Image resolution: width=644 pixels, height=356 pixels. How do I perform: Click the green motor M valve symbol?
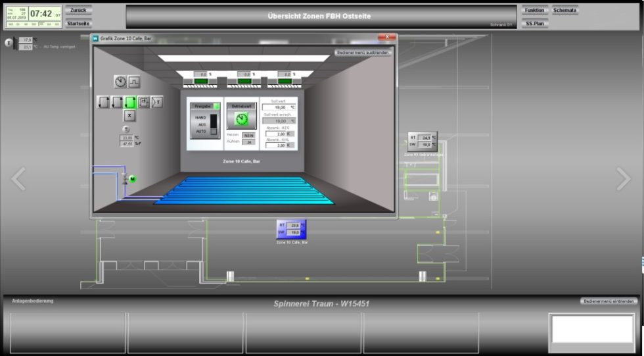pos(131,179)
